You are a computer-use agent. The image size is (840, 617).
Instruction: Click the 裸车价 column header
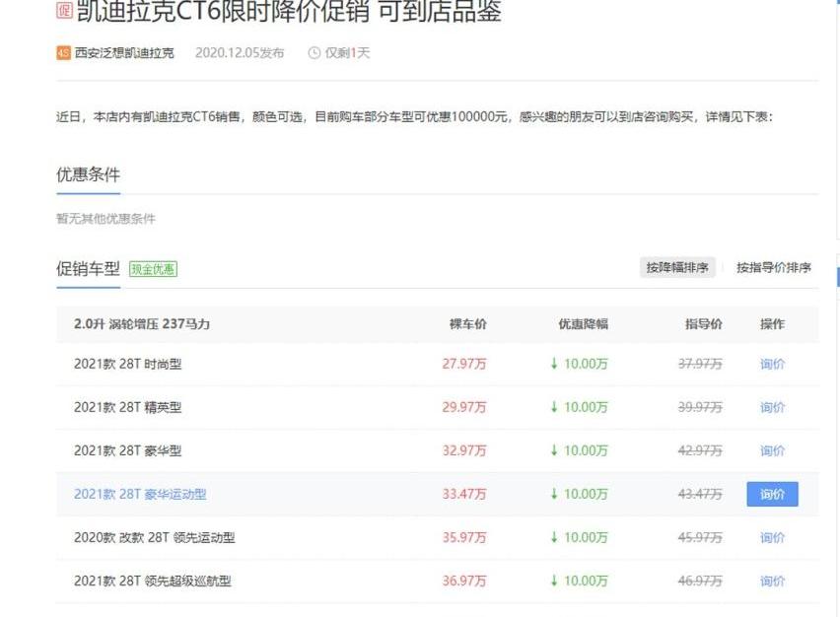click(467, 324)
